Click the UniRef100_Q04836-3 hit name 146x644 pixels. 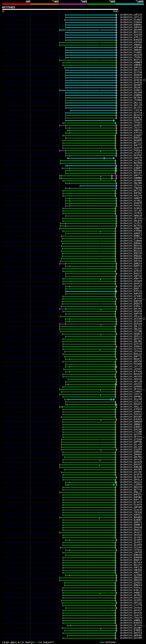132,80
